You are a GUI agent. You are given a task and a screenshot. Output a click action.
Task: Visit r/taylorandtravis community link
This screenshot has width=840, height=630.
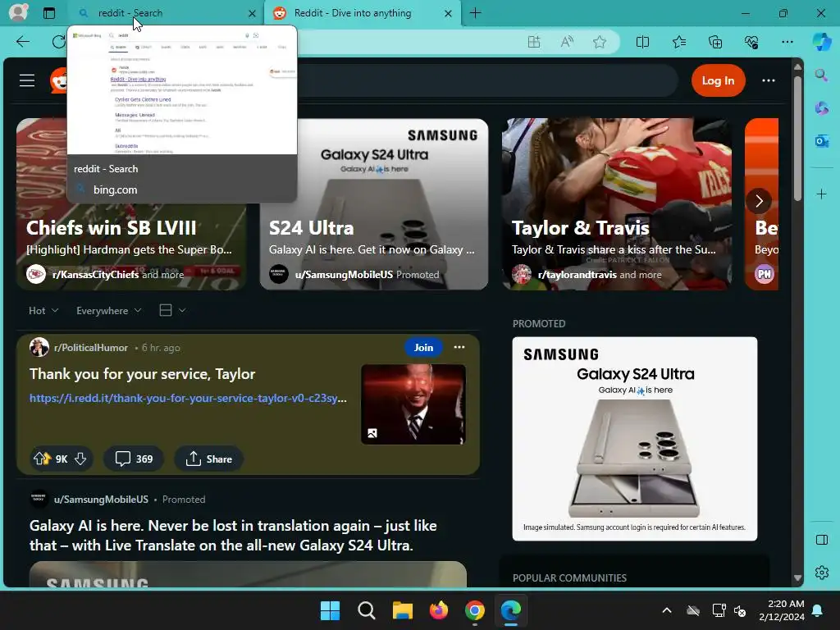(x=577, y=274)
